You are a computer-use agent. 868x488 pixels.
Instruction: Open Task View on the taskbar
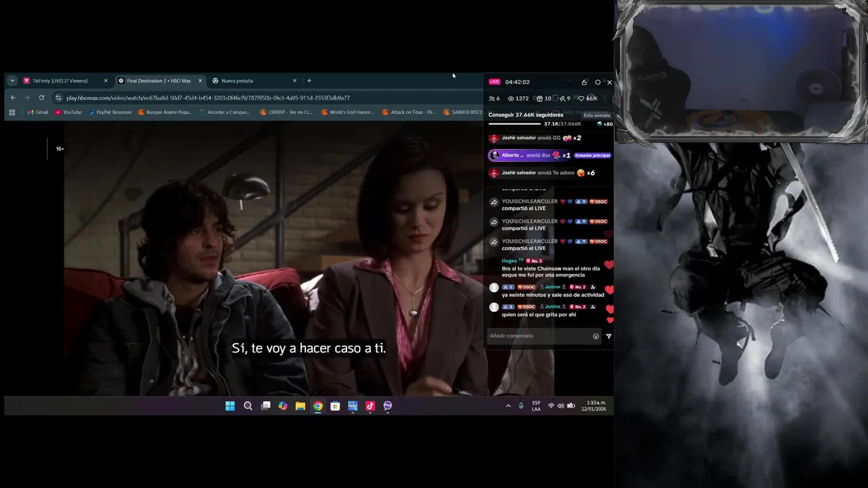pyautogui.click(x=266, y=406)
